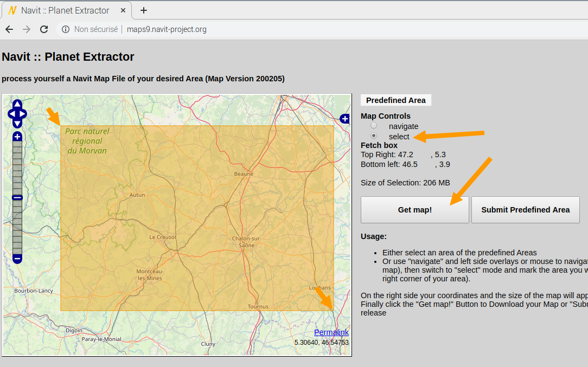The image size is (588, 367).
Task: Click the Top Right latitude value 47.2
Action: tap(405, 154)
